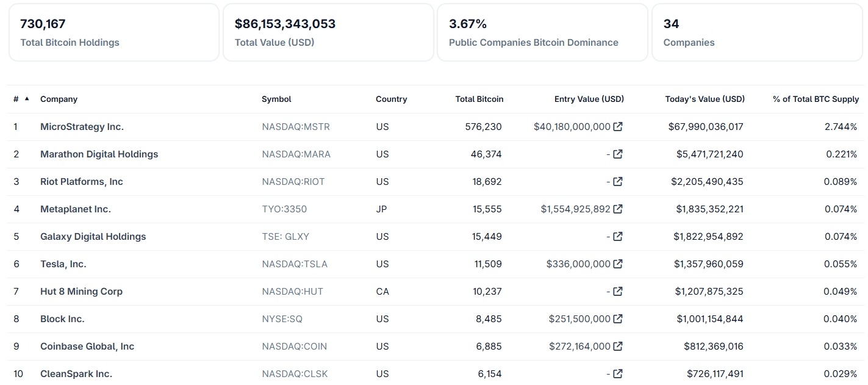This screenshot has width=868, height=385.
Task: Click symbol NASDAQ:CLSK
Action: coord(295,374)
